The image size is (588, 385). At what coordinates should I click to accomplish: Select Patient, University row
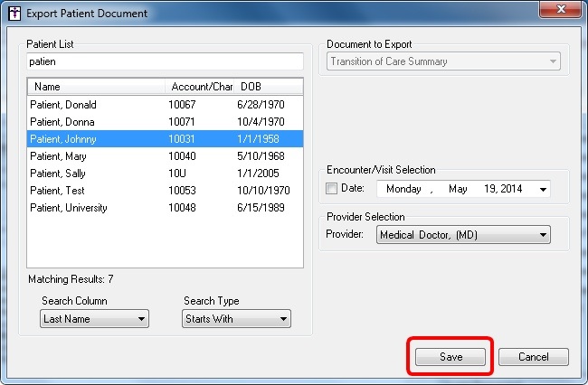pos(69,208)
